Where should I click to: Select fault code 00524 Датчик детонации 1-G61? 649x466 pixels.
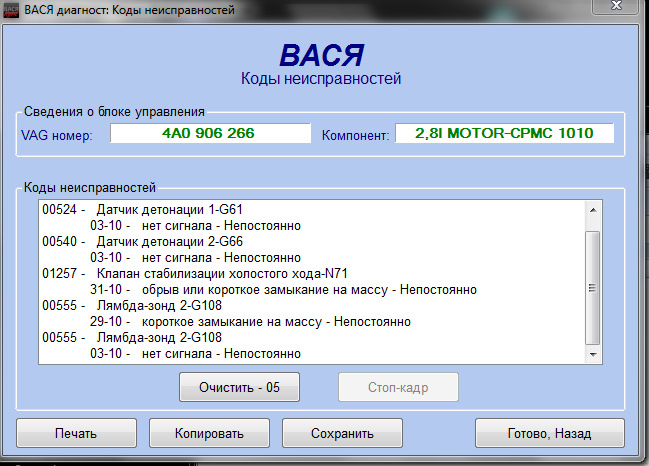(142, 209)
